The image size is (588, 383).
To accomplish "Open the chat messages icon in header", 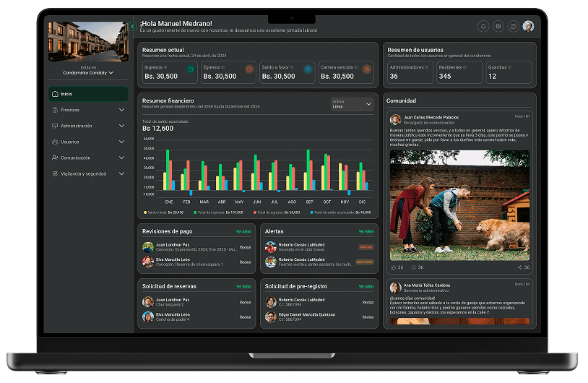I will pyautogui.click(x=514, y=26).
